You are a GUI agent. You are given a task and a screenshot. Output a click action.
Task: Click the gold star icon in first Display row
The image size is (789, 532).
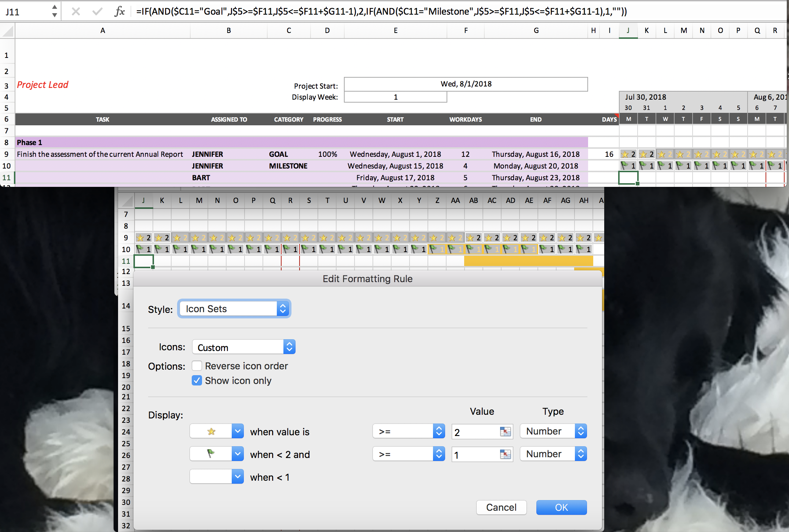point(211,431)
